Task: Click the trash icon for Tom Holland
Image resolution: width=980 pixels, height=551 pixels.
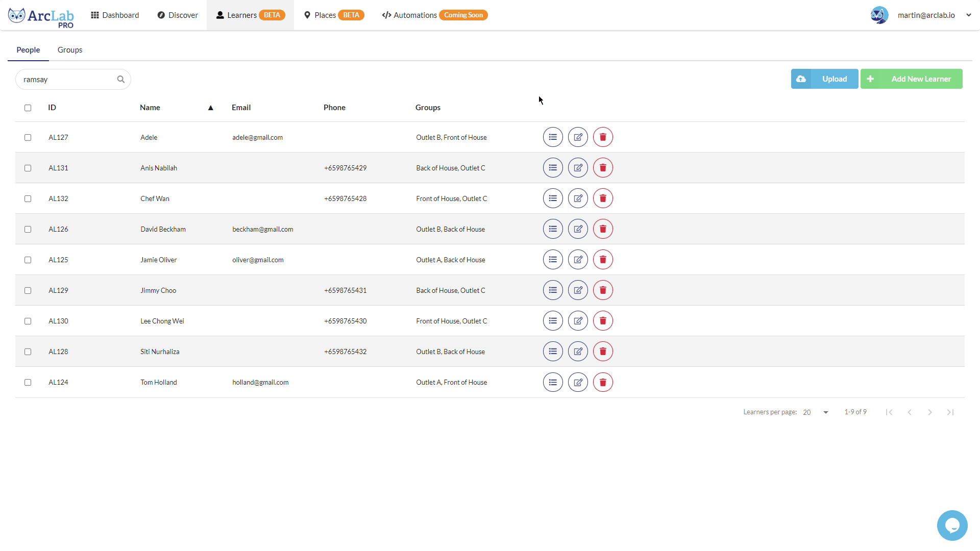Action: [x=603, y=382]
